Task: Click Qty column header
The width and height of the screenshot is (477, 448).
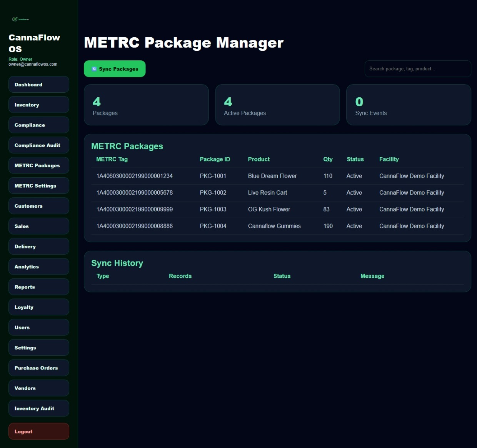Action: 328,159
